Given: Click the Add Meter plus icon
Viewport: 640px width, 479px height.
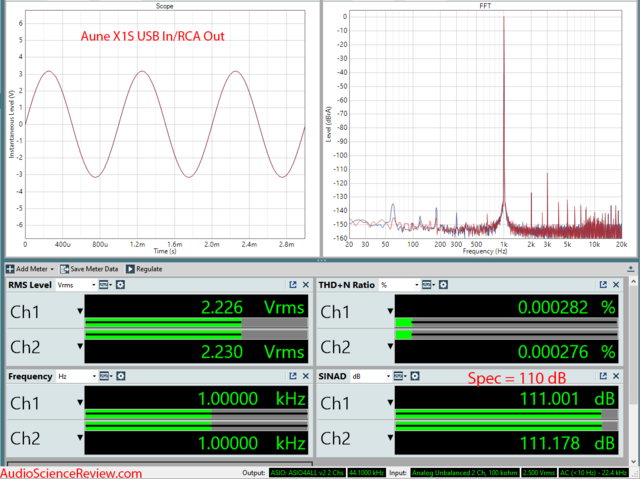Looking at the screenshot, I should [x=10, y=269].
